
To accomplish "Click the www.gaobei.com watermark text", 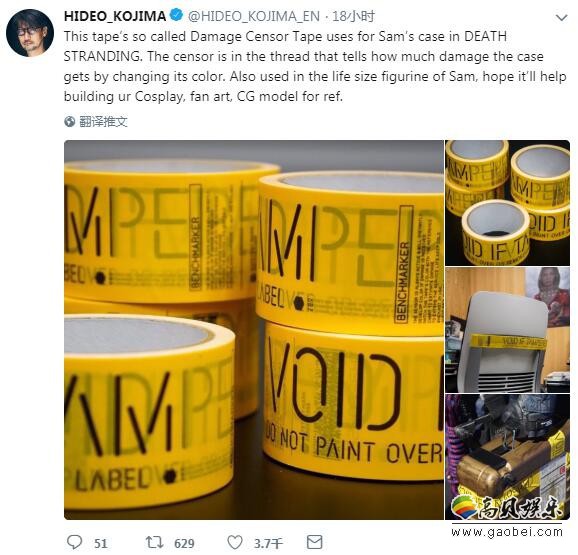I will click(507, 532).
